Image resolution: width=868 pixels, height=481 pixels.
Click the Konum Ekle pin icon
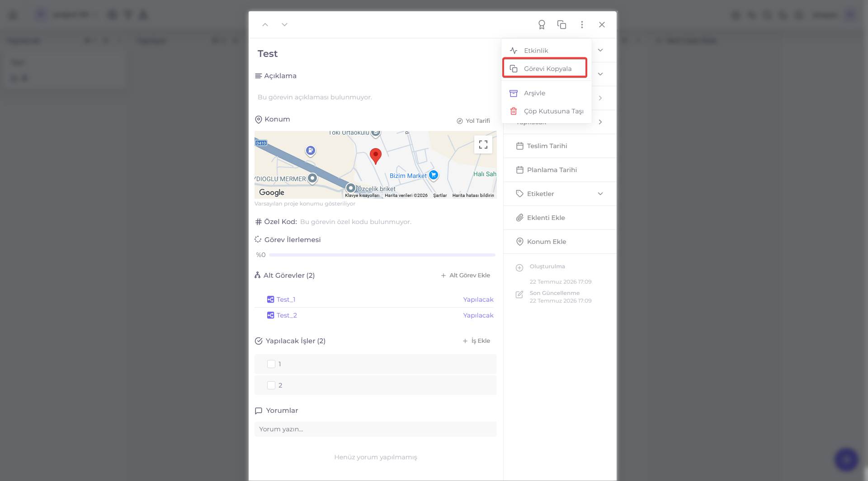click(520, 242)
